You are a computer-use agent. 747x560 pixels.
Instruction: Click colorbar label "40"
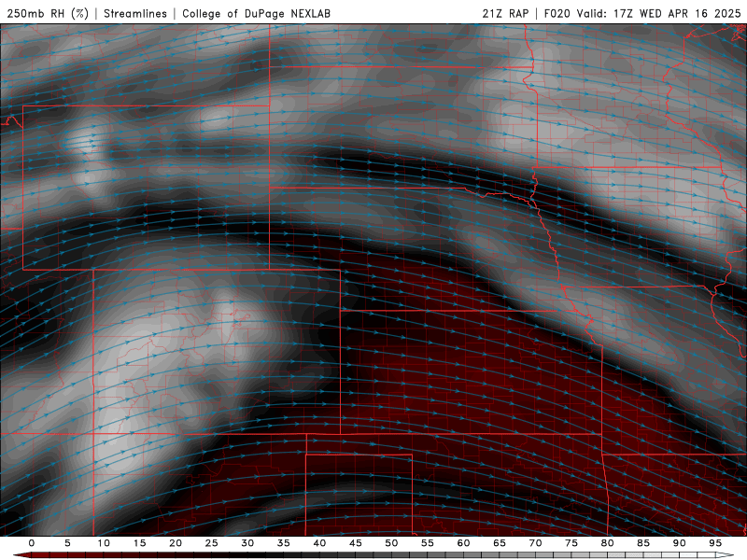pos(319,543)
